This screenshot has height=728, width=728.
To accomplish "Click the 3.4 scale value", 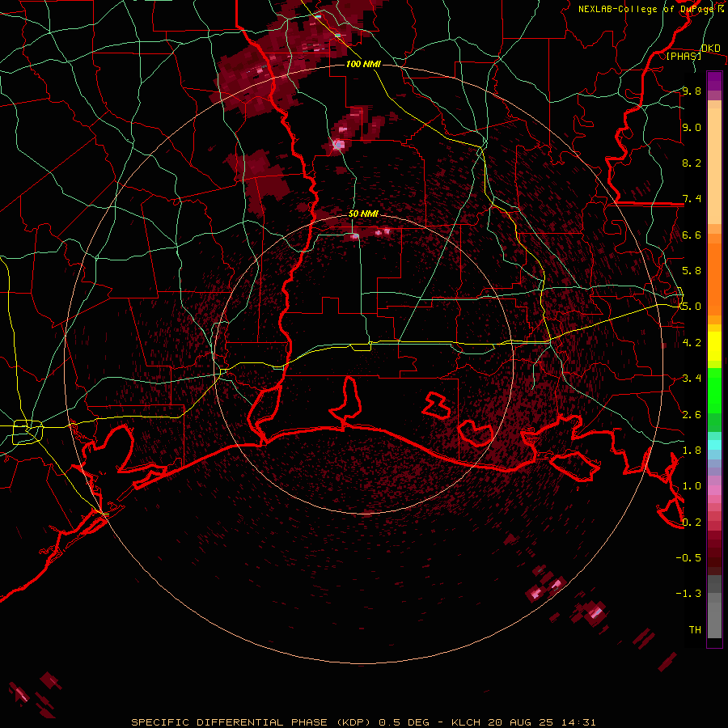I will 692,379.
